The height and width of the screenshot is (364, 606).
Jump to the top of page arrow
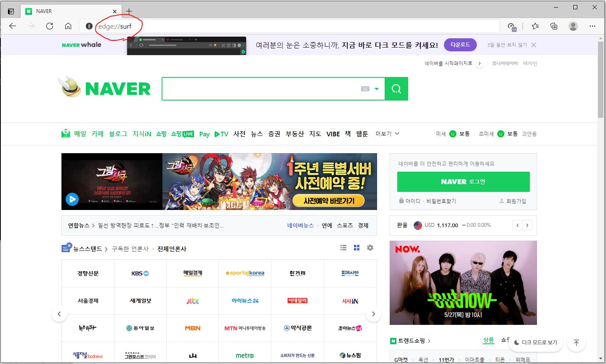click(576, 343)
